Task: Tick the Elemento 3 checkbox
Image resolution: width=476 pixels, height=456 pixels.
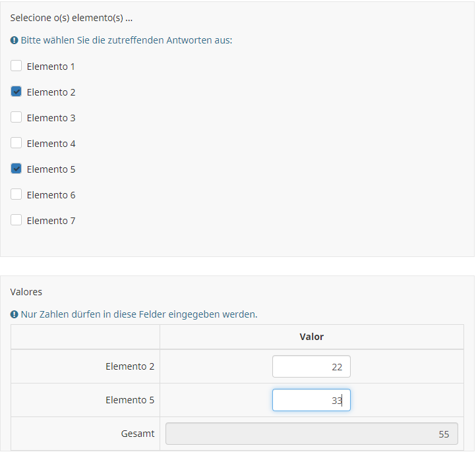Action: (16, 117)
